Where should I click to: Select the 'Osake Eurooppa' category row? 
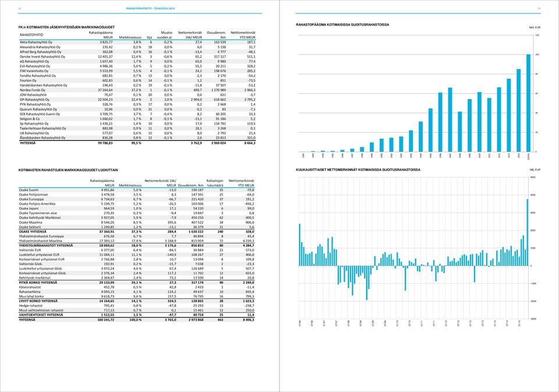coord(137,199)
